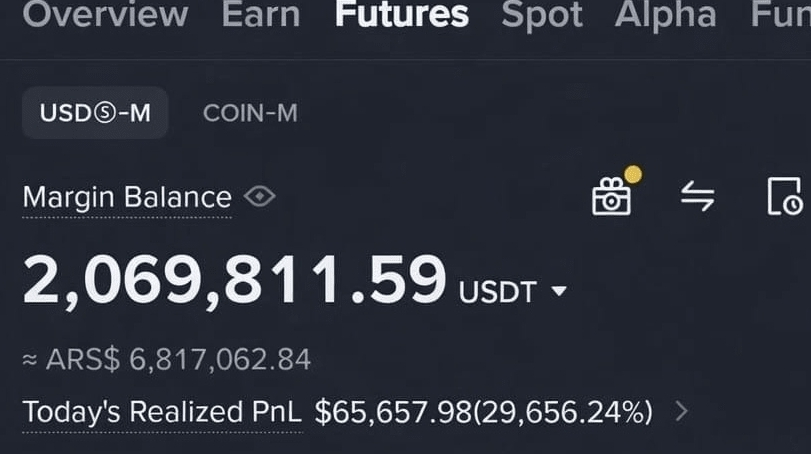This screenshot has height=454, width=811.
Task: Tap the partially visible Funding tab
Action: click(x=780, y=14)
